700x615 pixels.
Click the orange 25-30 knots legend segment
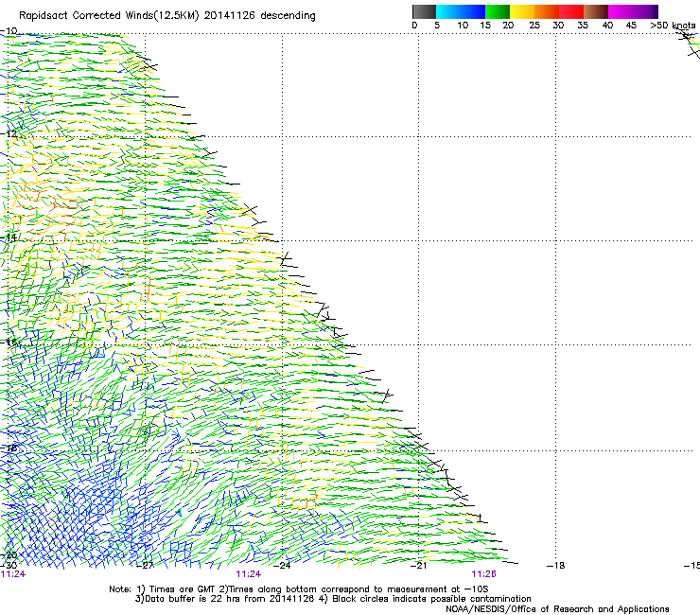[547, 11]
